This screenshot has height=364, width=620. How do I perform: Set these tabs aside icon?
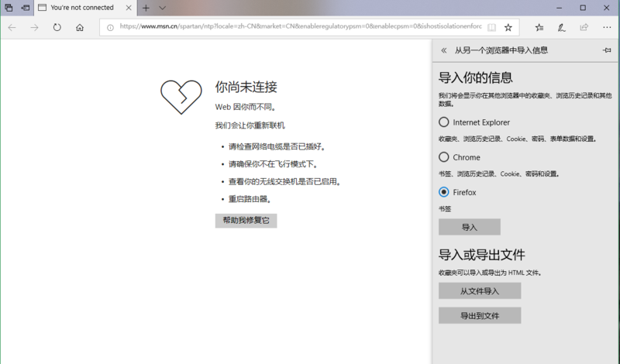(26, 8)
